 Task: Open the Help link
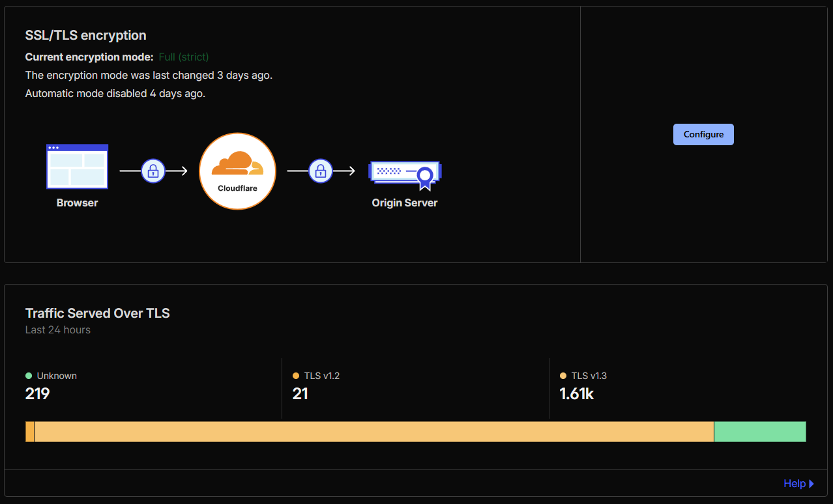[798, 483]
